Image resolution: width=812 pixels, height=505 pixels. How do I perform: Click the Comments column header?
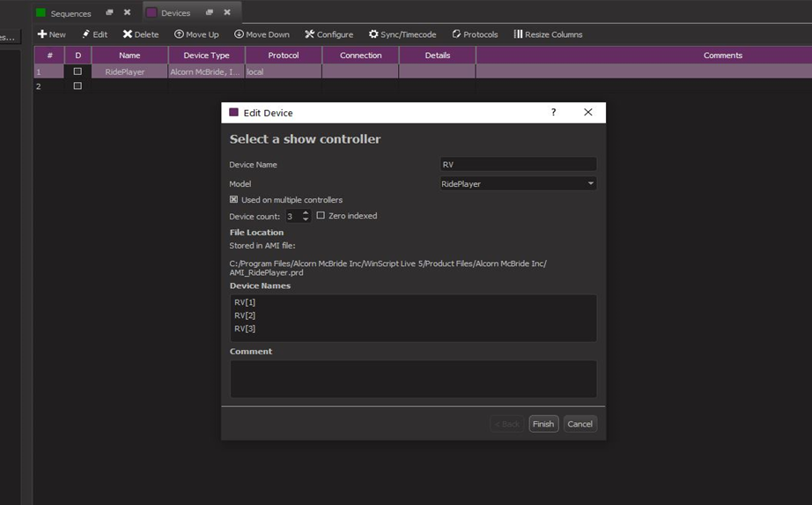pyautogui.click(x=723, y=55)
